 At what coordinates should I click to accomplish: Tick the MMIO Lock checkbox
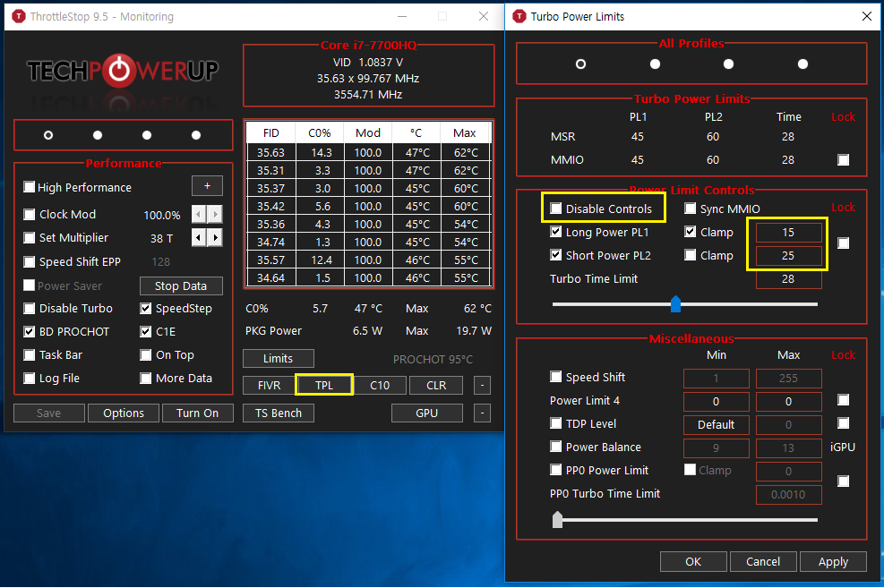844,160
